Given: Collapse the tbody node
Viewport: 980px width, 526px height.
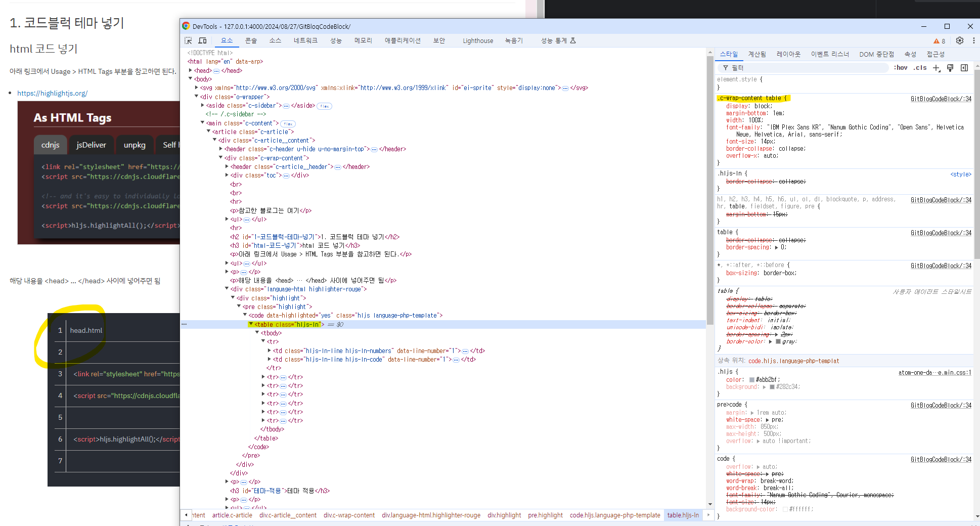Looking at the screenshot, I should [x=257, y=333].
